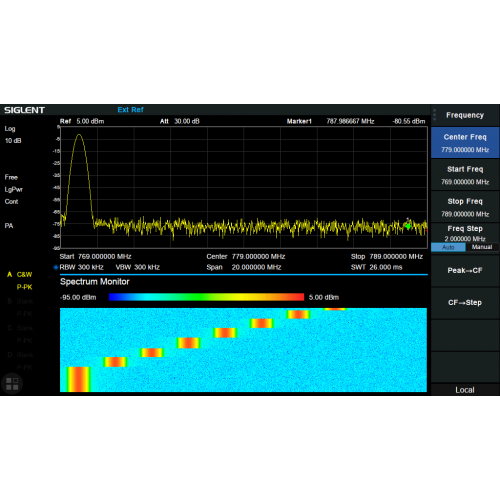Click the Peak→CF softkey

pos(465,270)
